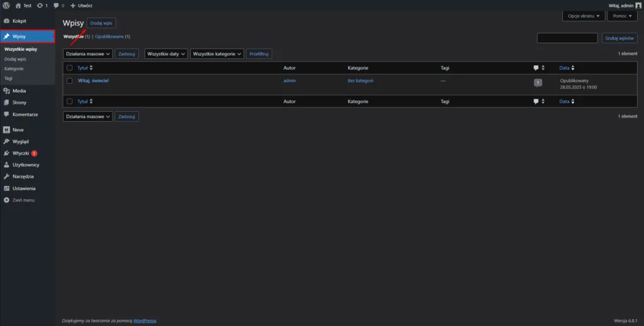644x326 pixels.
Task: Check the box for 'Witaj, świecie!' post
Action: pyautogui.click(x=70, y=80)
